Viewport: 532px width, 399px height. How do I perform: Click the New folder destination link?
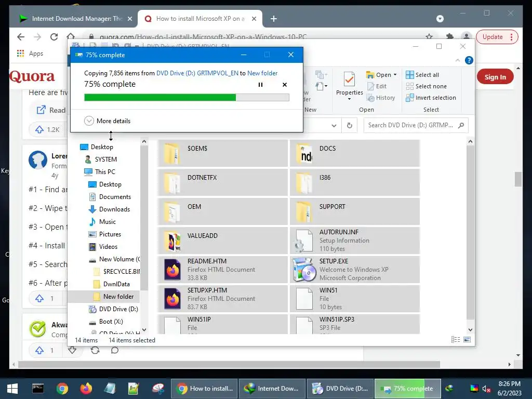tap(262, 73)
